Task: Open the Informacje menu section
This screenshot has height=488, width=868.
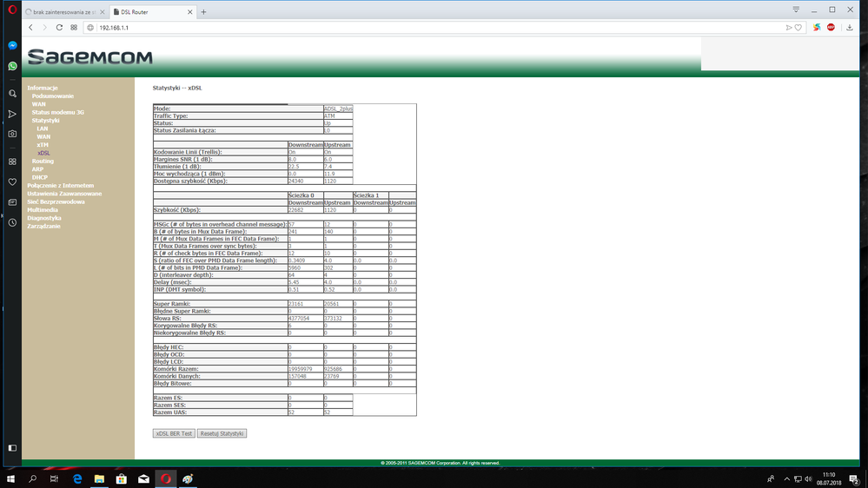Action: tap(43, 88)
